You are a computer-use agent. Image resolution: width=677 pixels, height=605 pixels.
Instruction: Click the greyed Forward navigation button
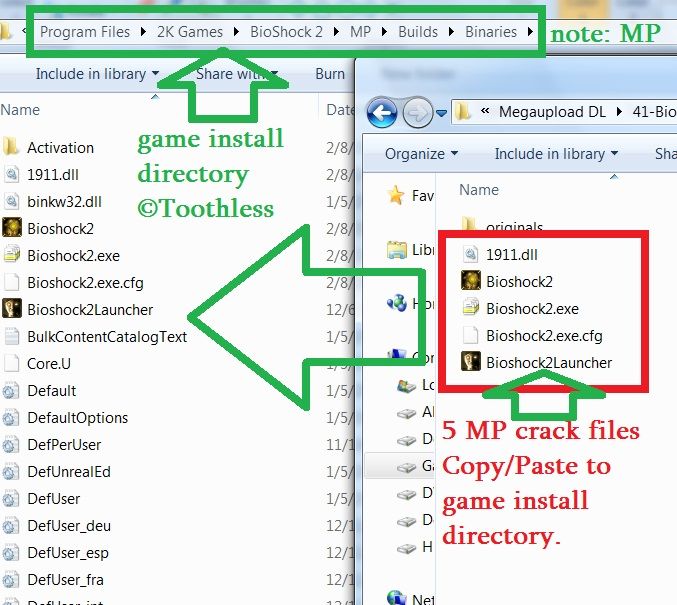418,112
